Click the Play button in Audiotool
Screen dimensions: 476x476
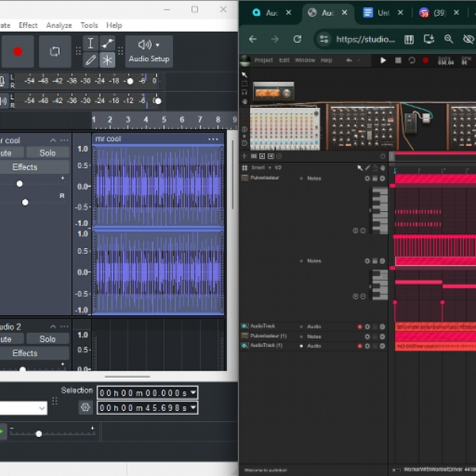tap(383, 60)
